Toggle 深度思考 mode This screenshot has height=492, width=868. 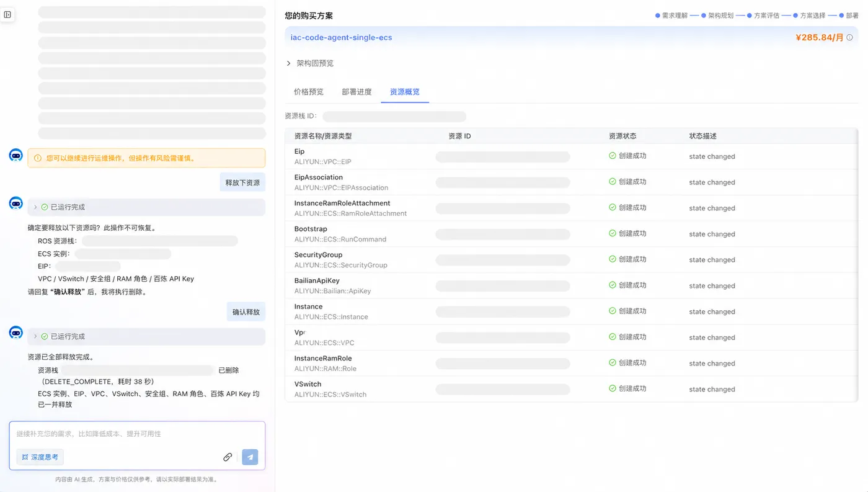pos(40,457)
